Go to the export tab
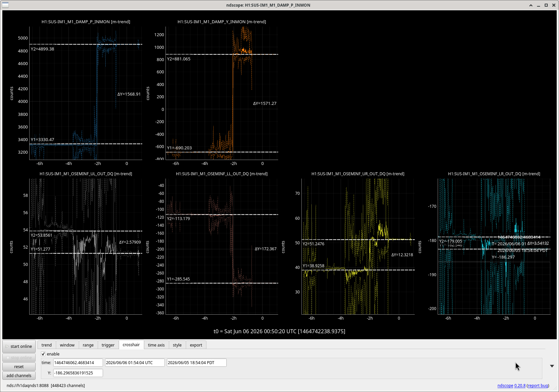The height and width of the screenshot is (392, 559). click(x=196, y=345)
